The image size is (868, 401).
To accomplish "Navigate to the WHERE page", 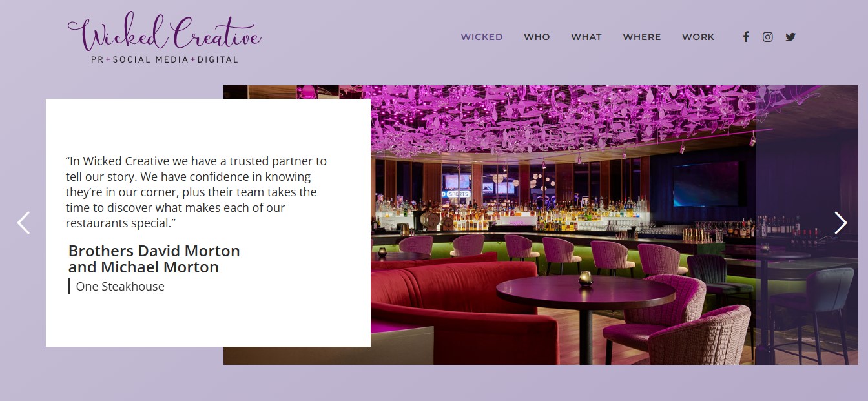I will click(x=642, y=37).
